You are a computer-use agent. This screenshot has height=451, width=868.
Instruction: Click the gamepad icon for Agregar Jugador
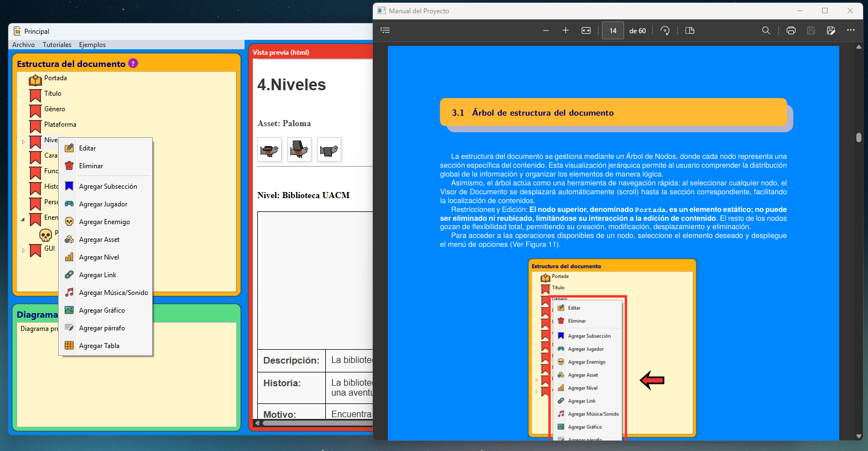click(x=69, y=204)
